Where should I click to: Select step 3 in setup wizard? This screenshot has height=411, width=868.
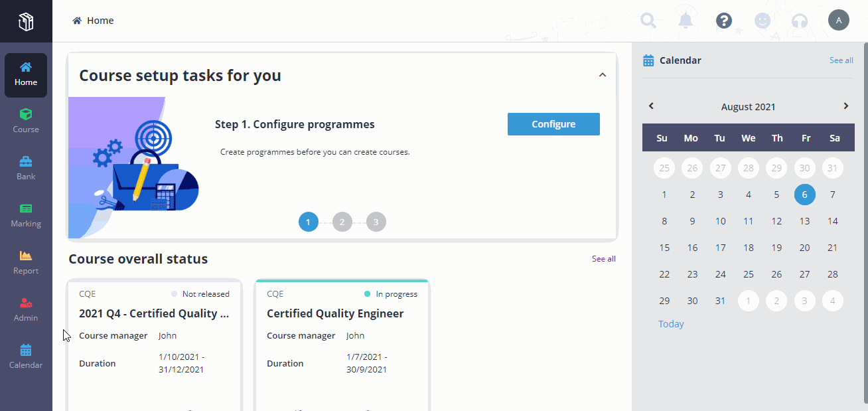[x=376, y=222]
